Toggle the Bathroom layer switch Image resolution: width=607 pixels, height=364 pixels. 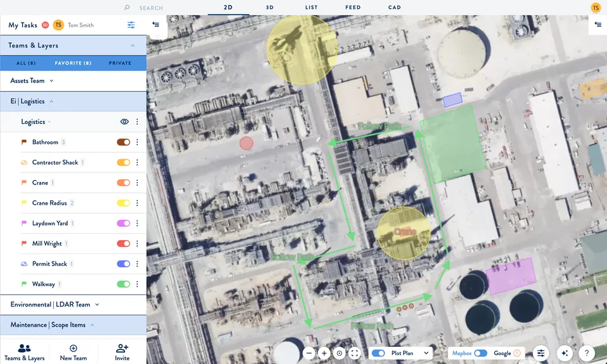[123, 142]
